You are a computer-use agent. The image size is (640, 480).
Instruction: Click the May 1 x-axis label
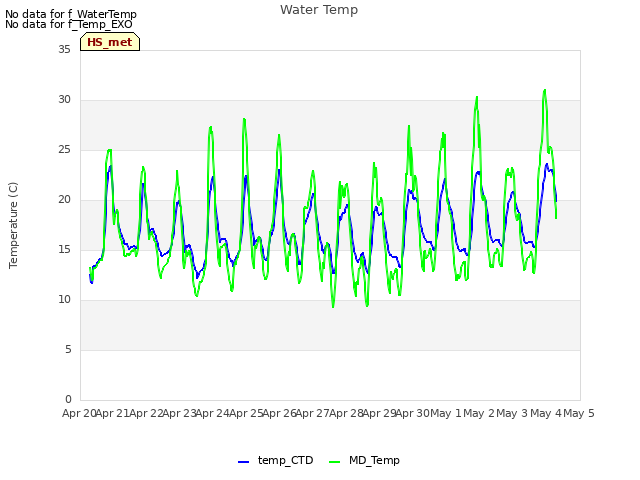tap(446, 413)
